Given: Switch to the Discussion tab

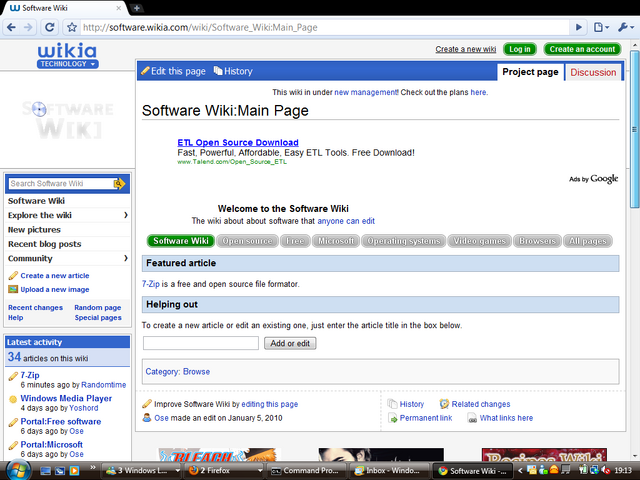Looking at the screenshot, I should pos(593,72).
